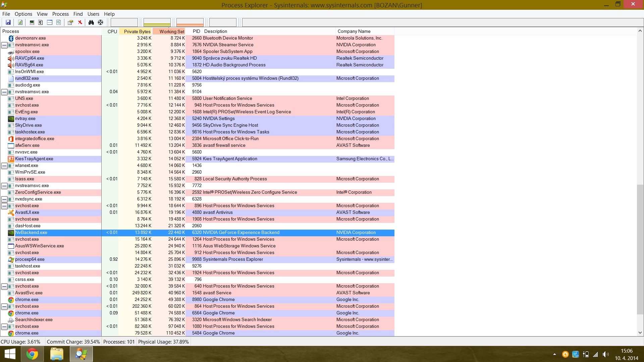This screenshot has width=644, height=362.
Task: Click the avast icon beside AvastUI.exe
Action: (x=11, y=213)
